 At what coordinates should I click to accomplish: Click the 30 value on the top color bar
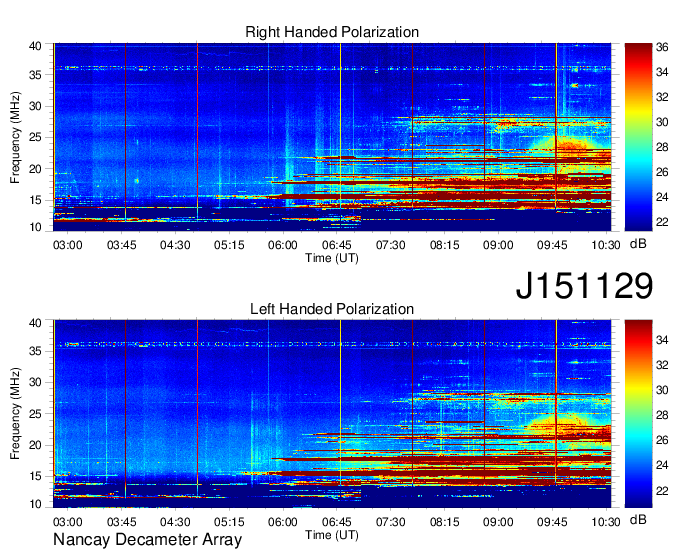click(x=662, y=122)
